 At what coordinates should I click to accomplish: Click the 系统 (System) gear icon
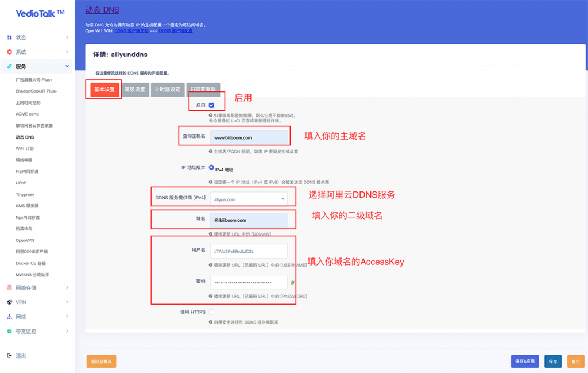pos(9,52)
